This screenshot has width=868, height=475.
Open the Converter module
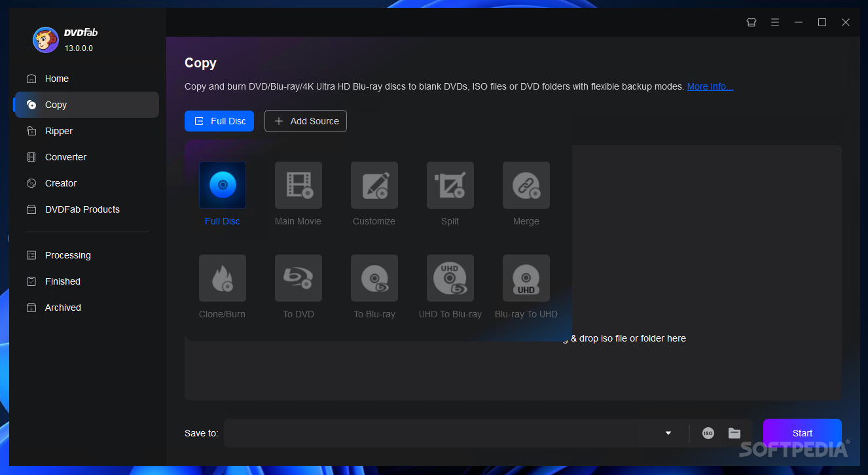87,157
